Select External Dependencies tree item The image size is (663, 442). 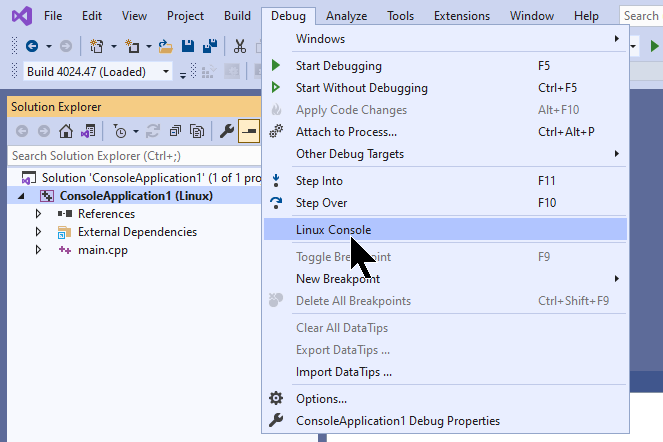point(137,232)
